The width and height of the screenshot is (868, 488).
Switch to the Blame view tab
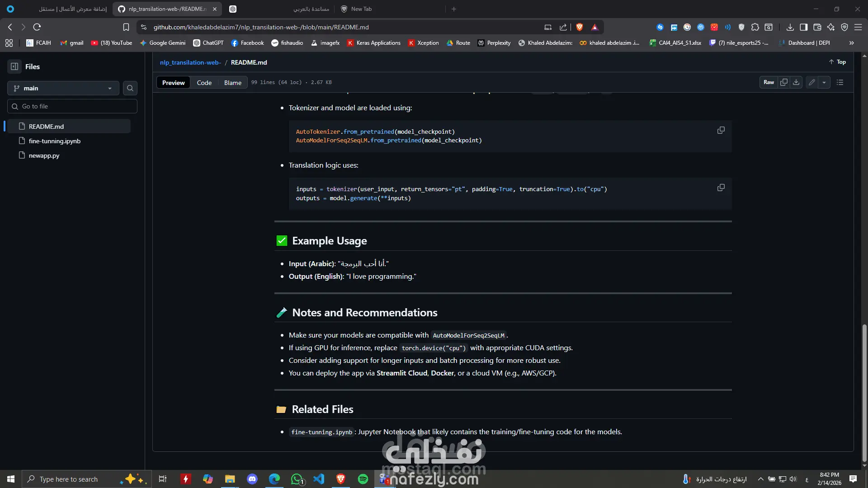pos(232,83)
